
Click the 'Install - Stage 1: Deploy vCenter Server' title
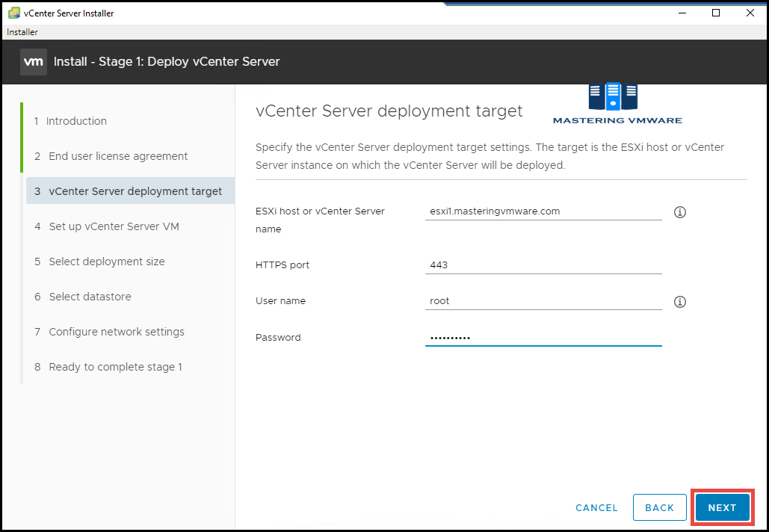[167, 62]
